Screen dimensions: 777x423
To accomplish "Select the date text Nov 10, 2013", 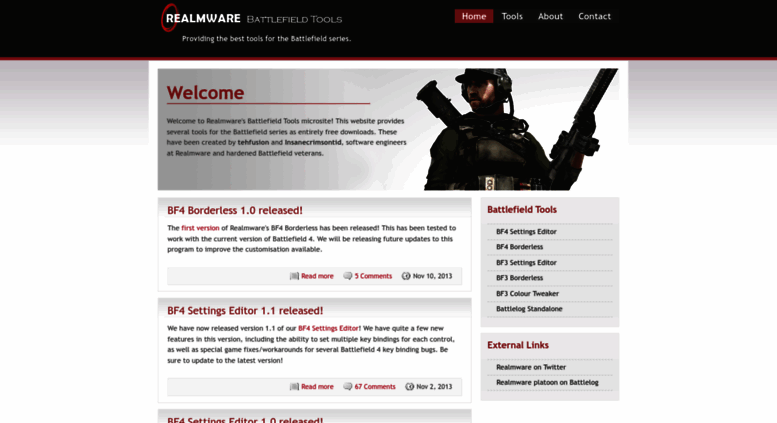I will (433, 276).
